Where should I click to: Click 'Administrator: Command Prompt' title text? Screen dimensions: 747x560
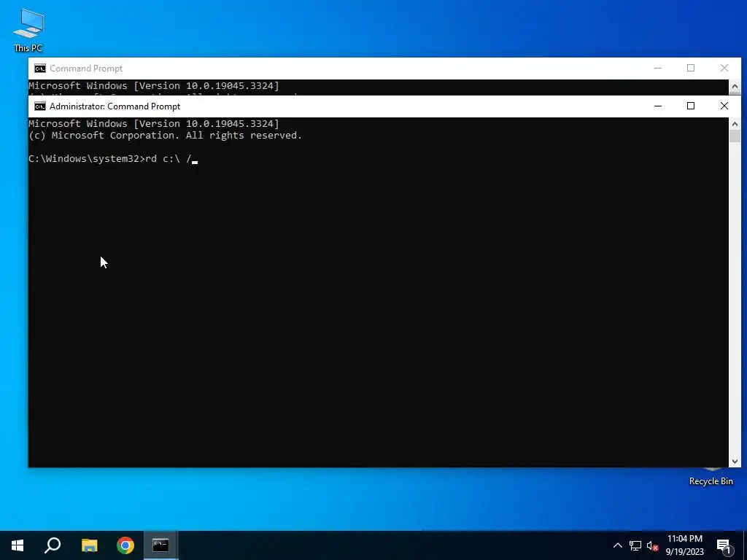click(115, 106)
